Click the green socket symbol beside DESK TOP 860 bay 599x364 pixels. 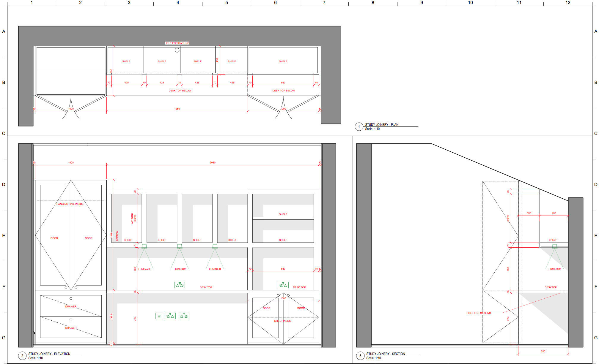[283, 285]
